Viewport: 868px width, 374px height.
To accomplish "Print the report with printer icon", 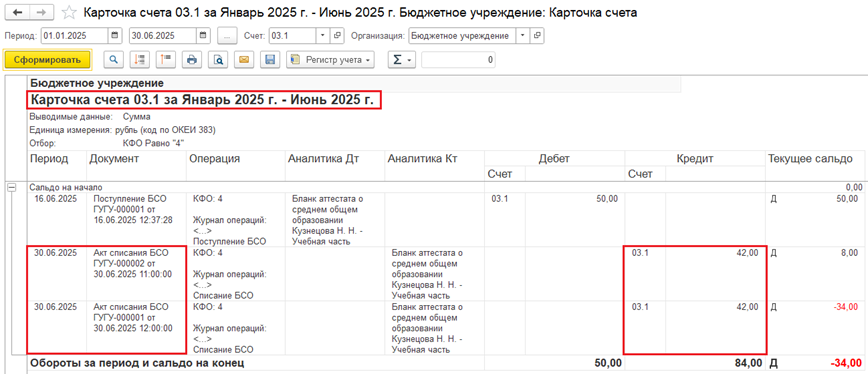I will point(192,60).
